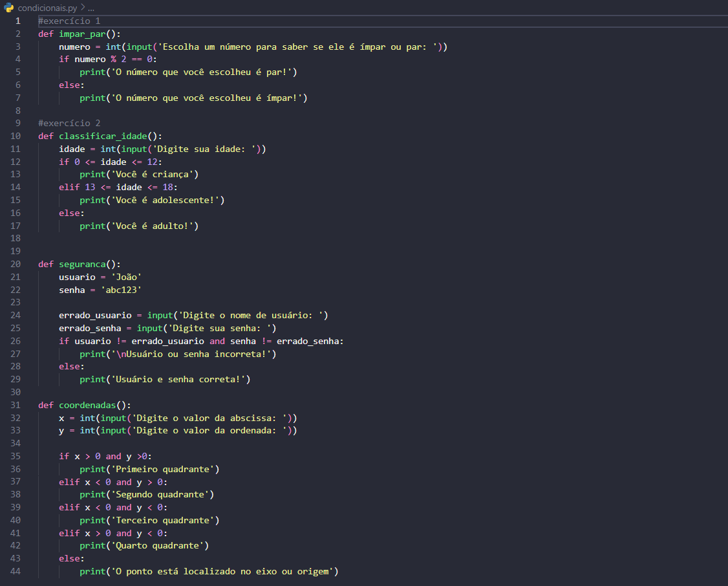Click the 'and' keyword on line 26
Image resolution: width=728 pixels, height=586 pixels.
coord(217,342)
